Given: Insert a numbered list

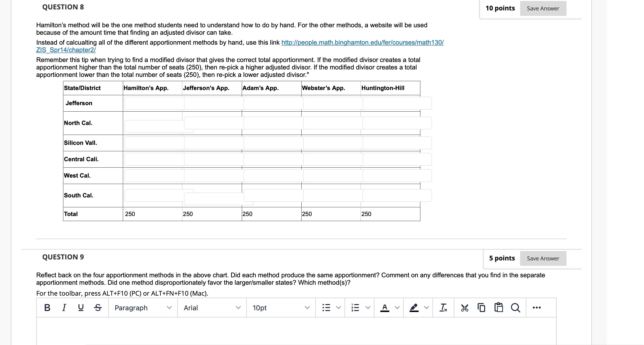Looking at the screenshot, I should click(x=355, y=308).
